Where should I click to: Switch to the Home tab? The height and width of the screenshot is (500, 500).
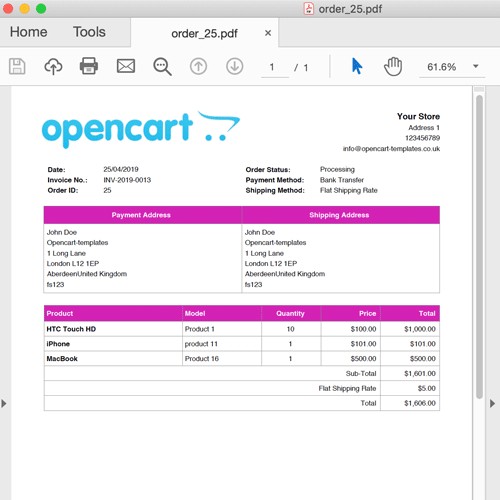[29, 32]
